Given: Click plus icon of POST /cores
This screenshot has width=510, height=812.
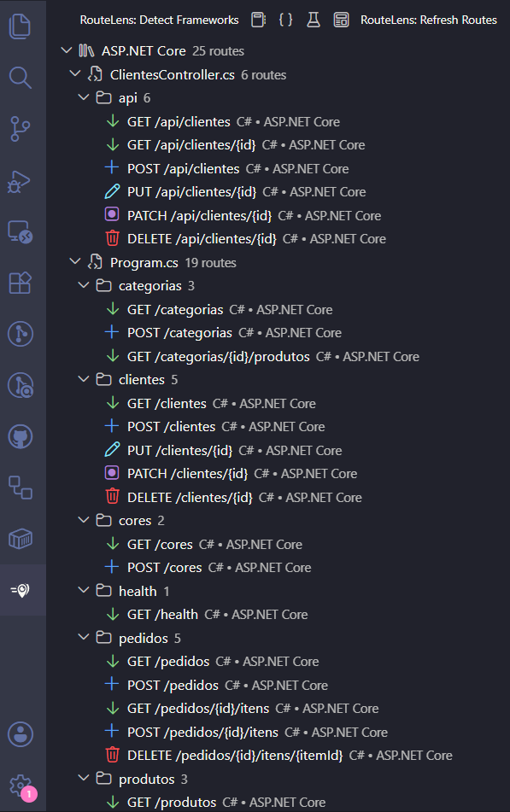Looking at the screenshot, I should point(112,567).
